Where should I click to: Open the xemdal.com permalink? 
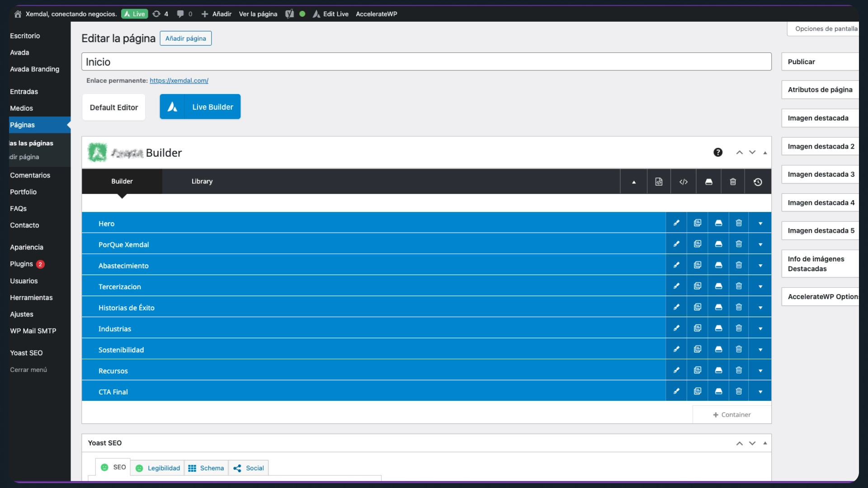(x=179, y=80)
